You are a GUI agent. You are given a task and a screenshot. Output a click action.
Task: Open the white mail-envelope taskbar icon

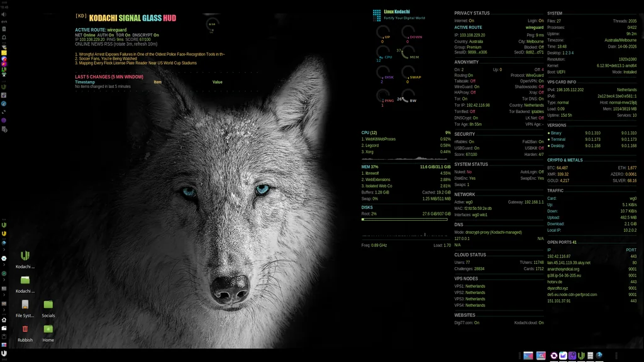(x=563, y=356)
